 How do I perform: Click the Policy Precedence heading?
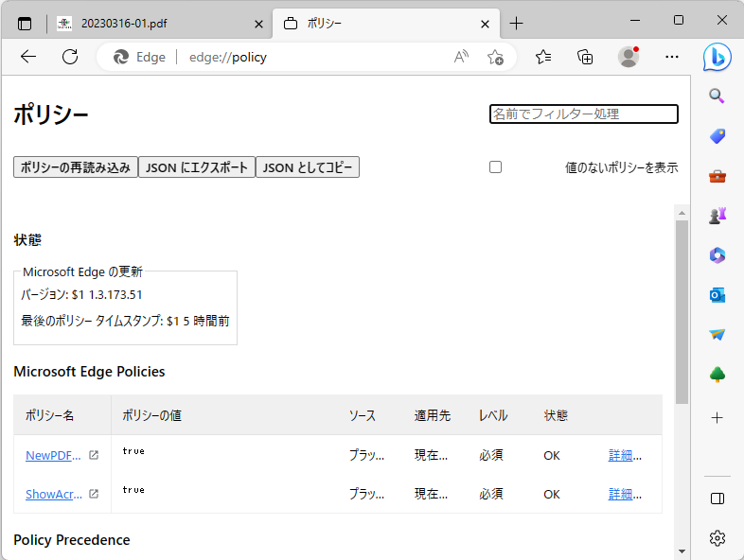pyautogui.click(x=72, y=540)
